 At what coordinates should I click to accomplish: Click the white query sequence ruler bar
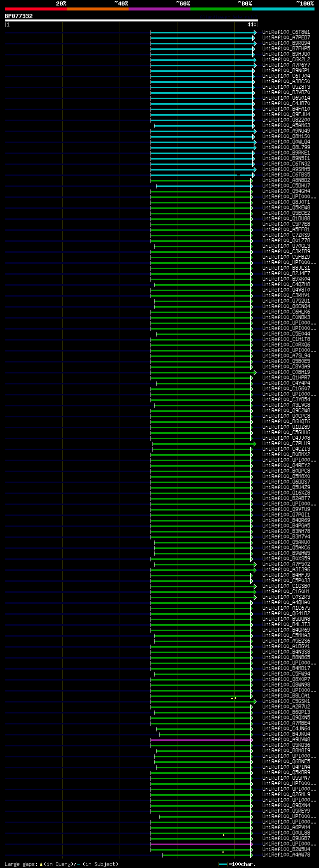[132, 20]
